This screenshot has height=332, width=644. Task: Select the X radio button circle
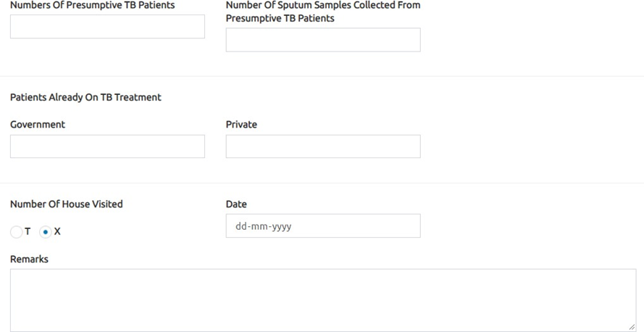tap(45, 232)
